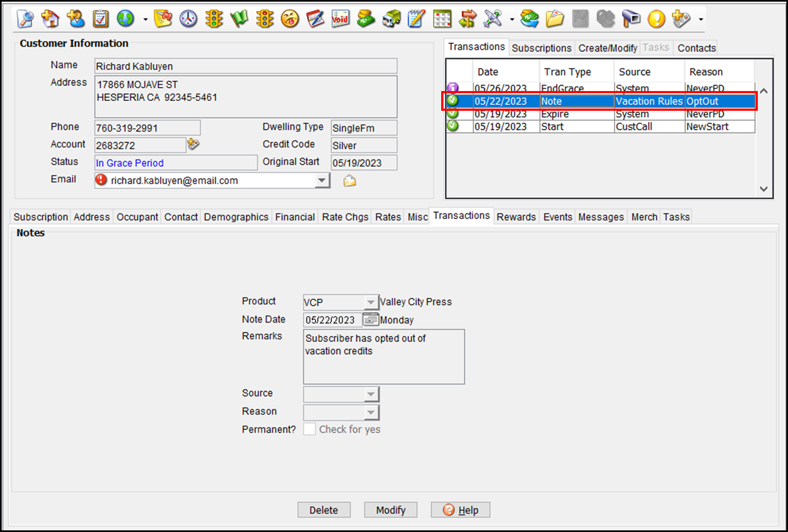The width and height of the screenshot is (788, 532).
Task: Click the Void check toolbar icon
Action: coord(340,19)
